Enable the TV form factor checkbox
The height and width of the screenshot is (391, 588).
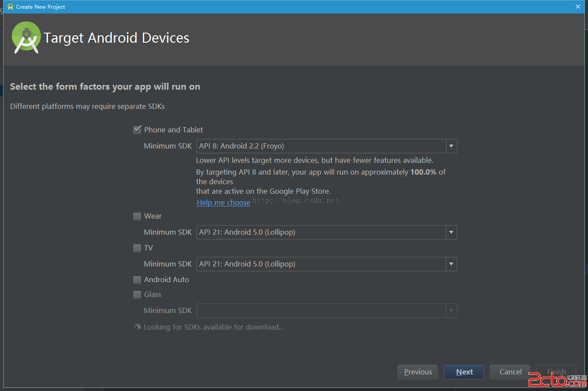click(x=137, y=248)
